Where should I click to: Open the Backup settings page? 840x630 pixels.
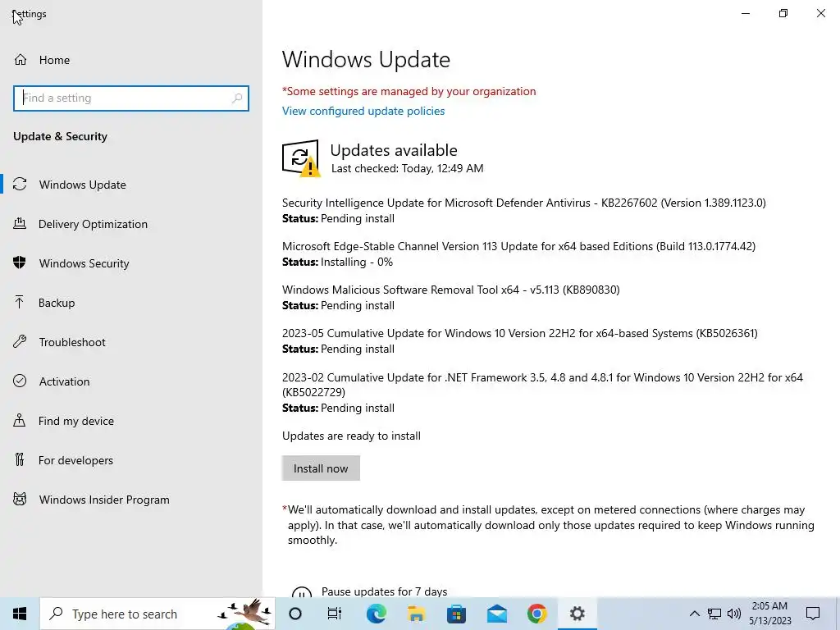tap(131, 303)
